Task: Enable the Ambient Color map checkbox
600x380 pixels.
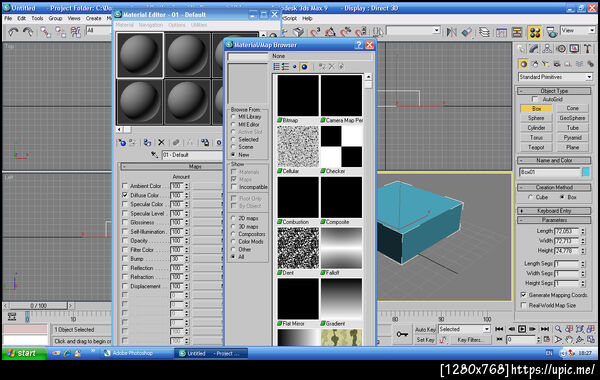Action: point(125,186)
